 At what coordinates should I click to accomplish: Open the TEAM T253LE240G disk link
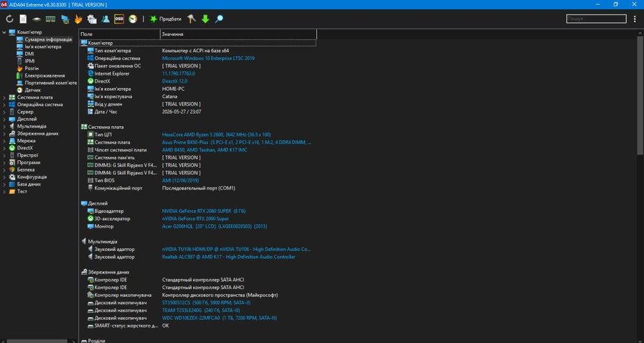coord(201,310)
